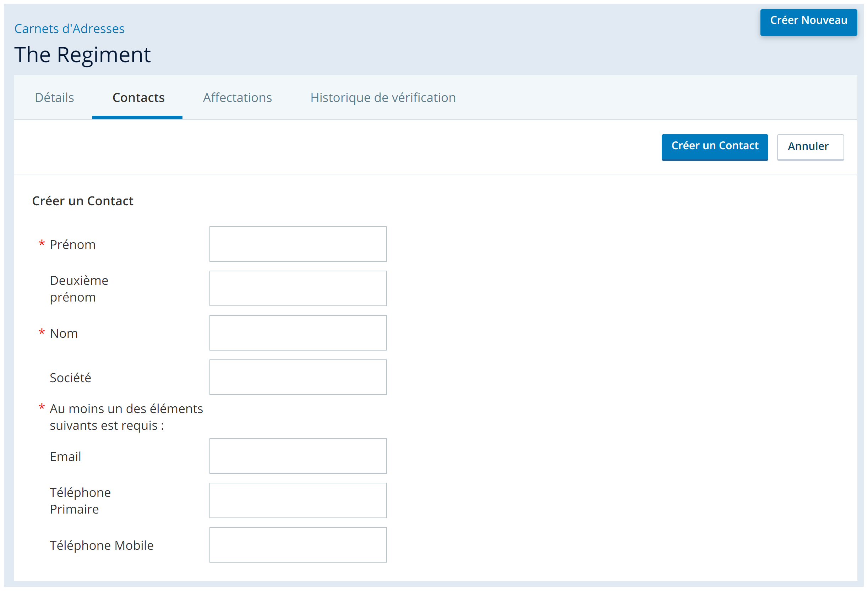Viewport: 868px width, 591px height.
Task: Enter text in the Téléphone Primaire field
Action: point(298,500)
